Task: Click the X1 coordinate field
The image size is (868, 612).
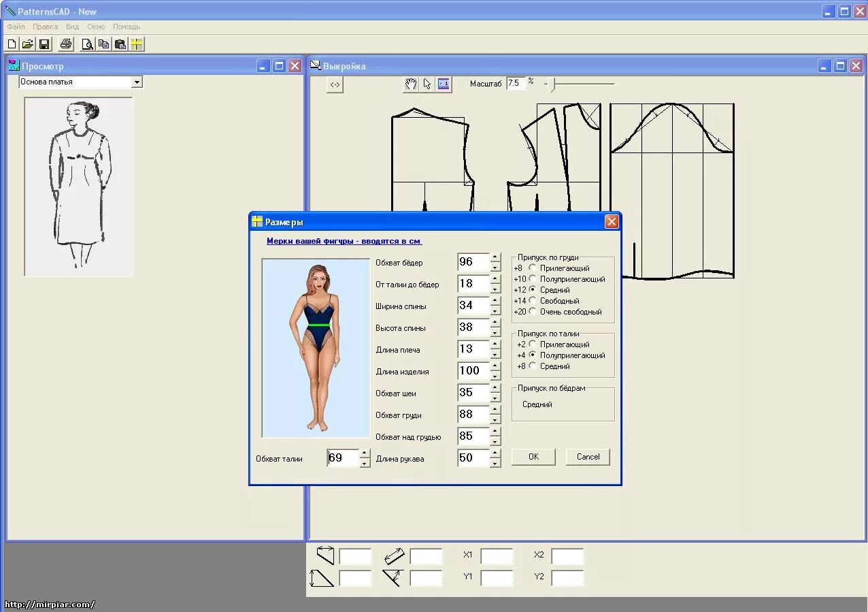Action: [497, 556]
